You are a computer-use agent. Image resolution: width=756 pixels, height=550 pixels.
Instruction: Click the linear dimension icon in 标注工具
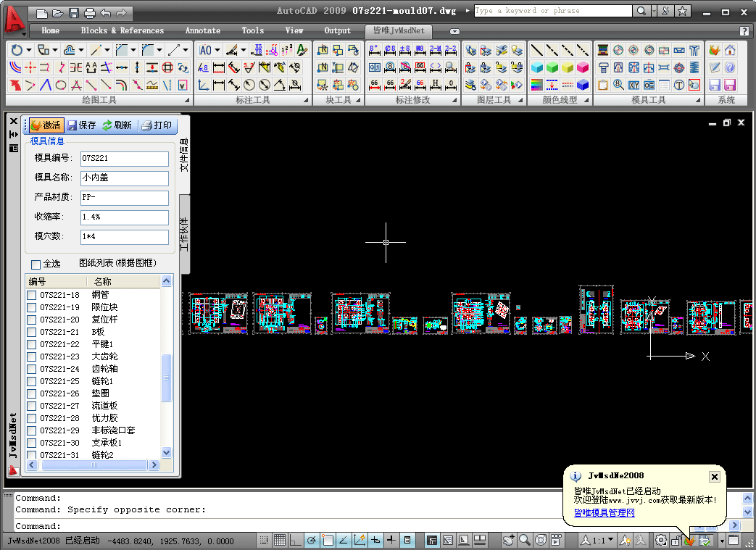point(218,83)
